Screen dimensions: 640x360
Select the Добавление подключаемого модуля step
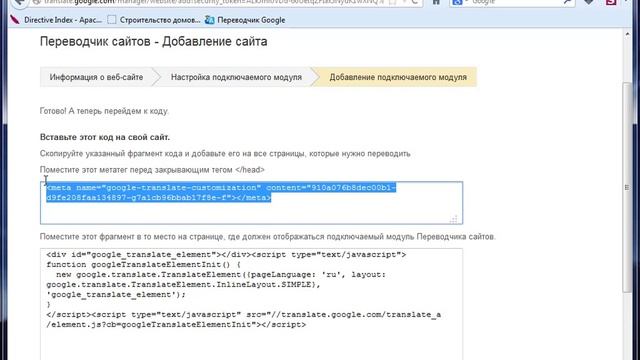click(x=398, y=77)
